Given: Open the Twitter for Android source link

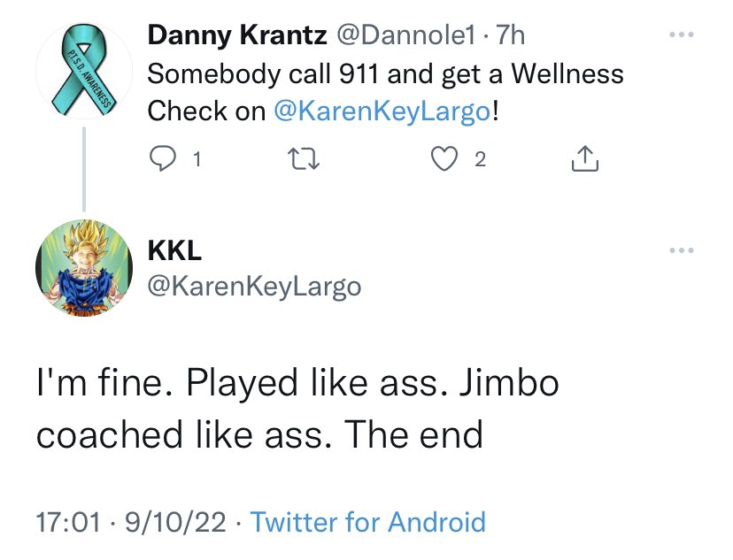Looking at the screenshot, I should (x=368, y=521).
